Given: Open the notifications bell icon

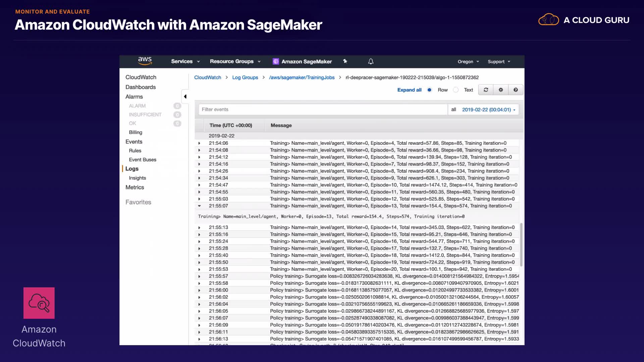Looking at the screenshot, I should tap(371, 61).
